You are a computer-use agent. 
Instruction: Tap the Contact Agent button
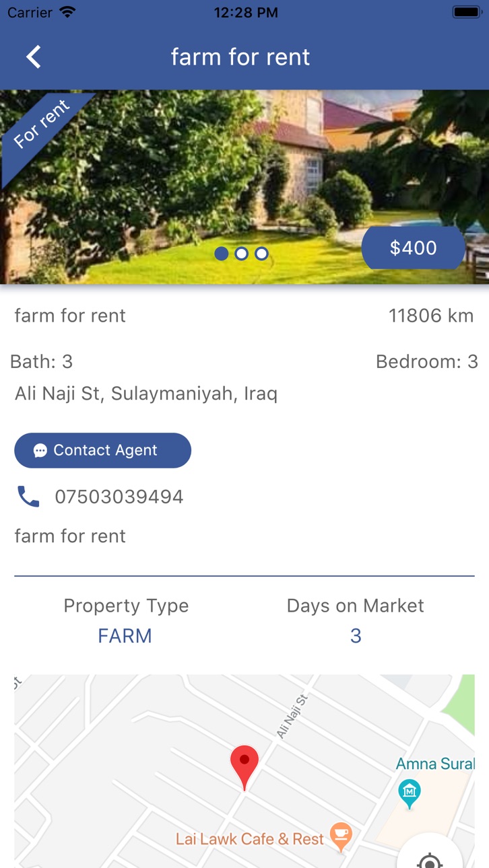[x=103, y=450]
